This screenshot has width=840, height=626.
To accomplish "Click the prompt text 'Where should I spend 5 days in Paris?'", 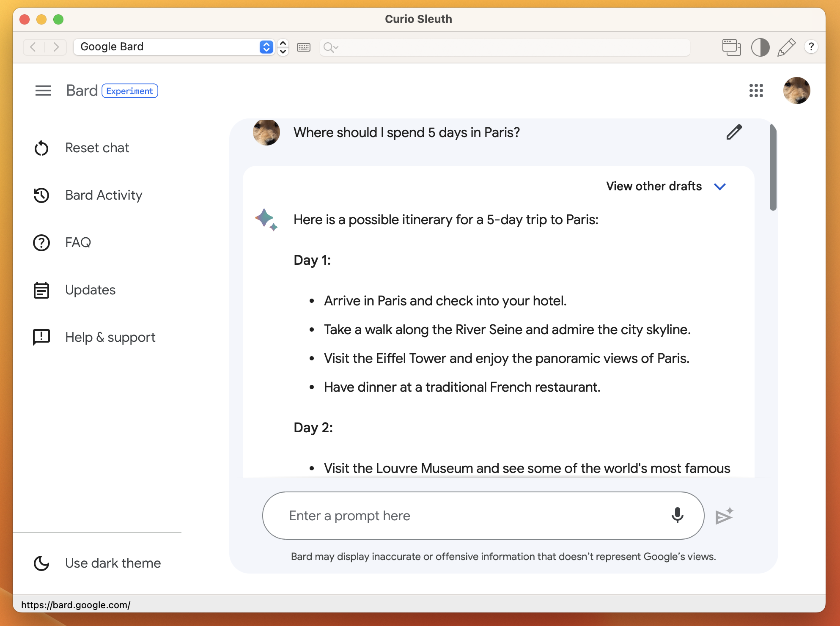I will [x=407, y=132].
